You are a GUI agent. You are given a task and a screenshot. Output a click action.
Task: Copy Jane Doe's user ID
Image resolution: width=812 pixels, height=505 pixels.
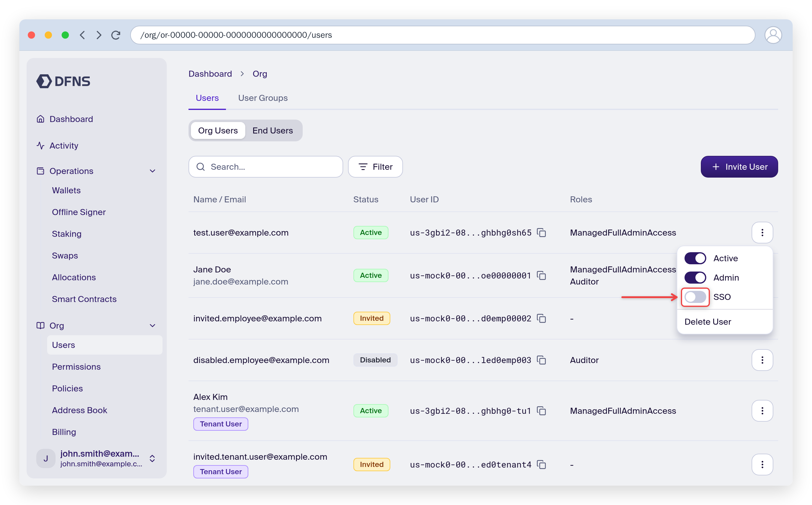[x=541, y=275]
